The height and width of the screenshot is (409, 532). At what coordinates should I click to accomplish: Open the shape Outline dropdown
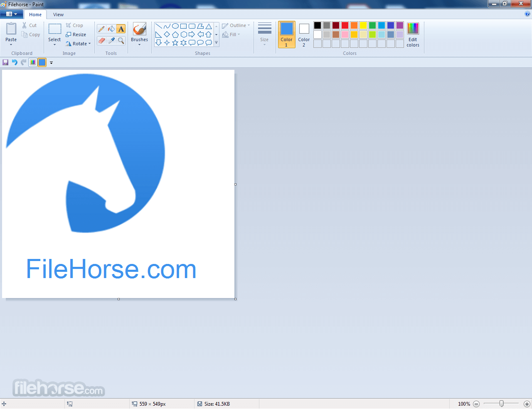click(x=236, y=25)
